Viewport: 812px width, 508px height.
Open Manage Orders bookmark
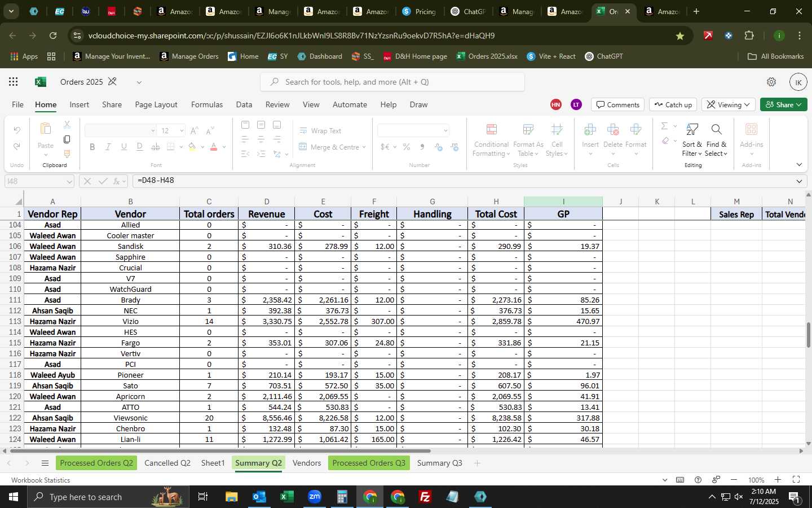[189, 56]
